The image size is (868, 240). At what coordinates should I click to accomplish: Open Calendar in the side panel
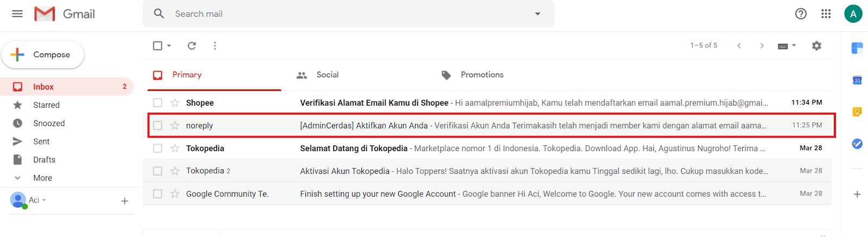(857, 80)
